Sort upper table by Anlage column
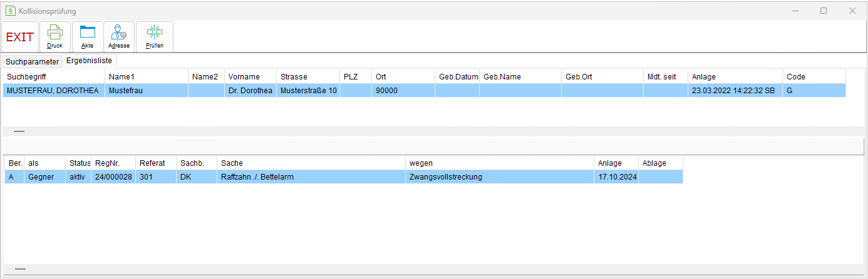Screen dimensions: 868x279 pyautogui.click(x=735, y=77)
